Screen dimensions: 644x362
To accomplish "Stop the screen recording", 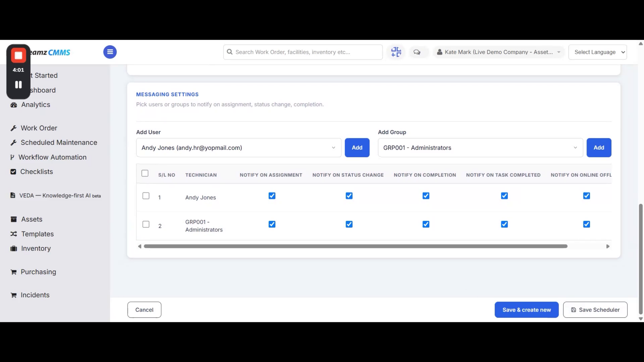I will 19,56.
